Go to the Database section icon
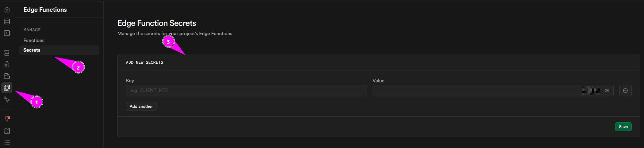The height and width of the screenshot is (148, 644). [x=7, y=53]
